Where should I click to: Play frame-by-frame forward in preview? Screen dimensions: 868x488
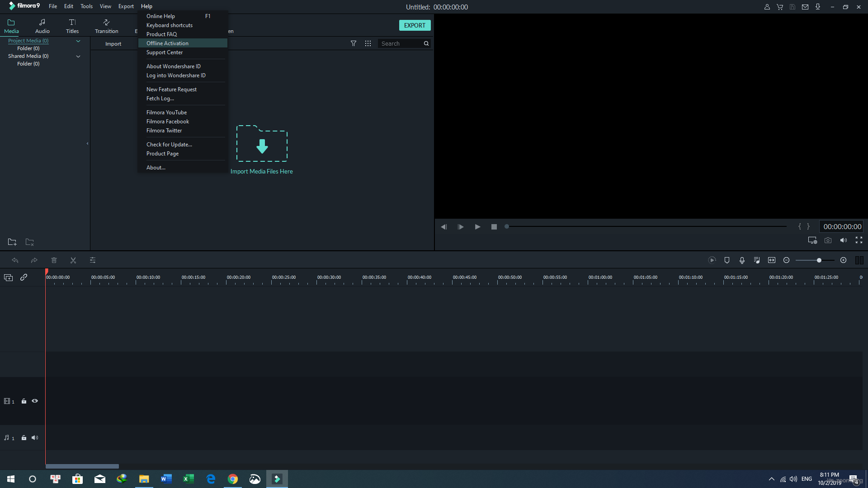[x=461, y=227]
